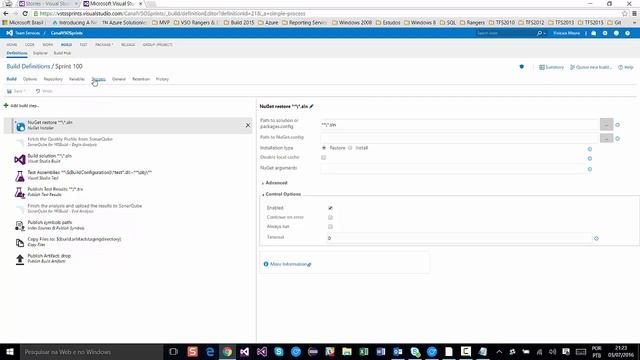
Task: Click the Save disk icon button
Action: pyautogui.click(x=9, y=91)
